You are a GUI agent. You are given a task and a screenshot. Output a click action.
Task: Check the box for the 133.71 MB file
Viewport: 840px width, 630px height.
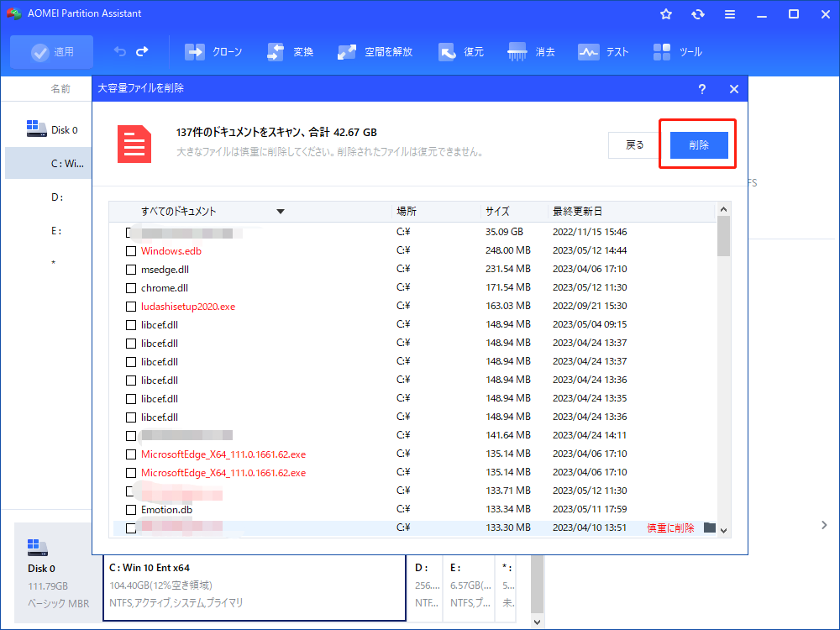129,491
